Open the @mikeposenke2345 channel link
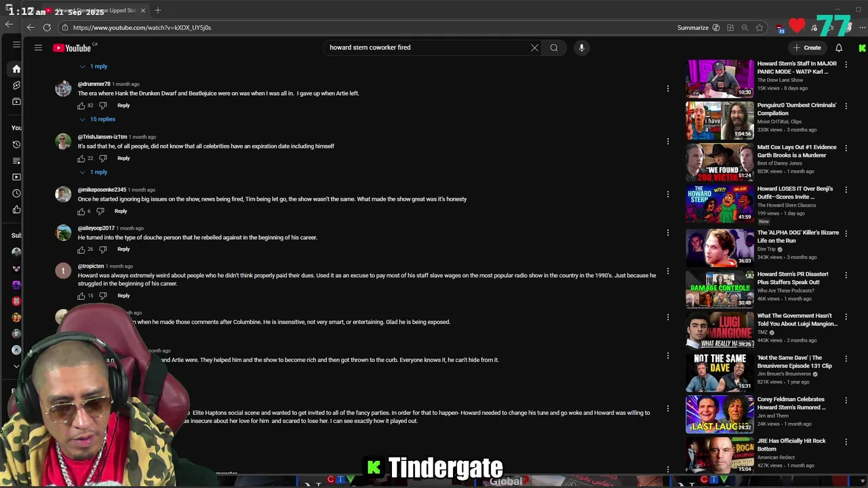The image size is (868, 488). point(102,190)
